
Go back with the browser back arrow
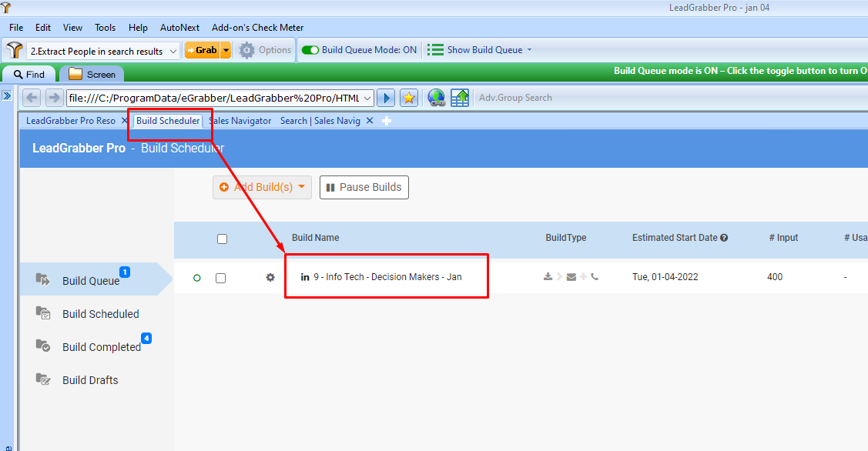tap(32, 98)
